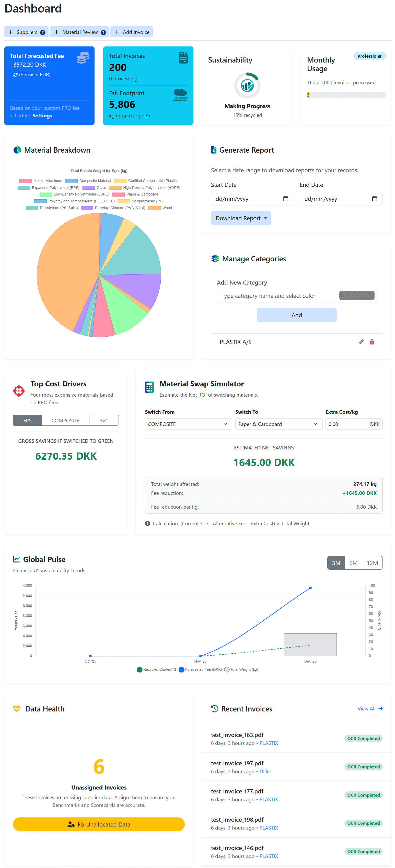This screenshot has height=868, width=395.
Task: Click the Fix Unallocated Data button
Action: 99,824
